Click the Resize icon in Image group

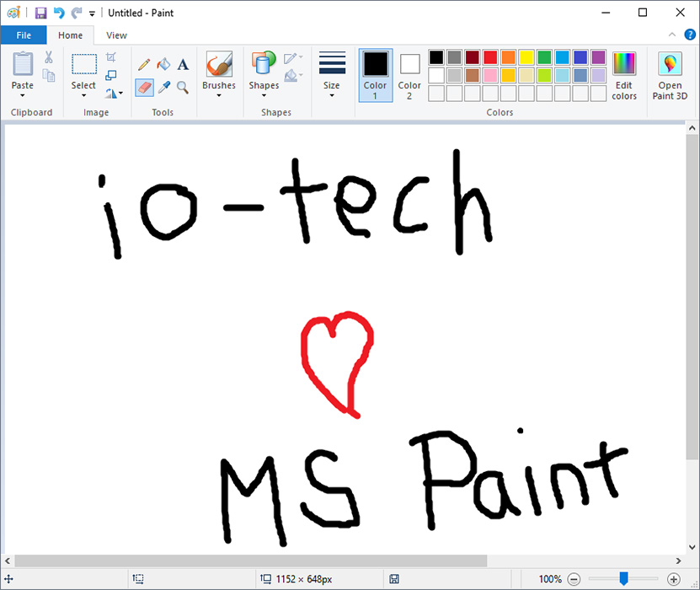point(110,75)
